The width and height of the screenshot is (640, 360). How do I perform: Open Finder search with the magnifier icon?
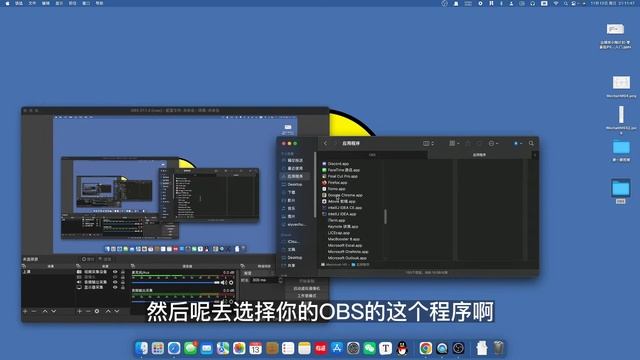(x=531, y=143)
